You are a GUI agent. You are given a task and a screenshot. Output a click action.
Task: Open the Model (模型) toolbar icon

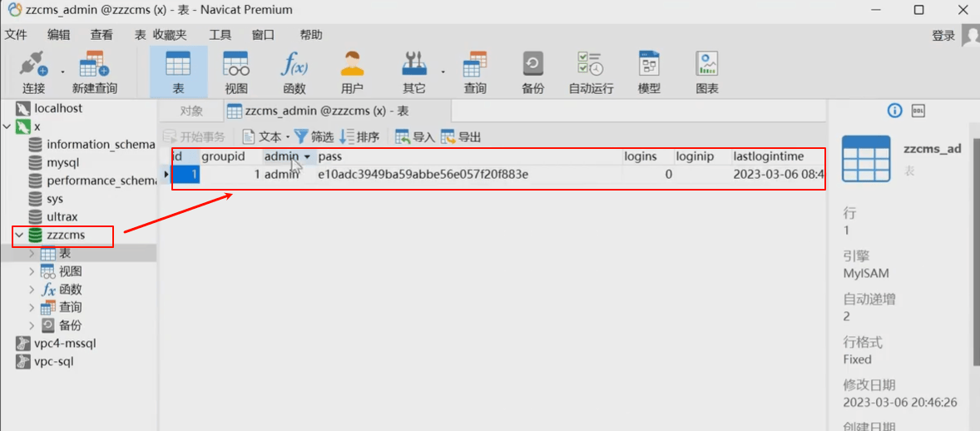click(x=650, y=72)
